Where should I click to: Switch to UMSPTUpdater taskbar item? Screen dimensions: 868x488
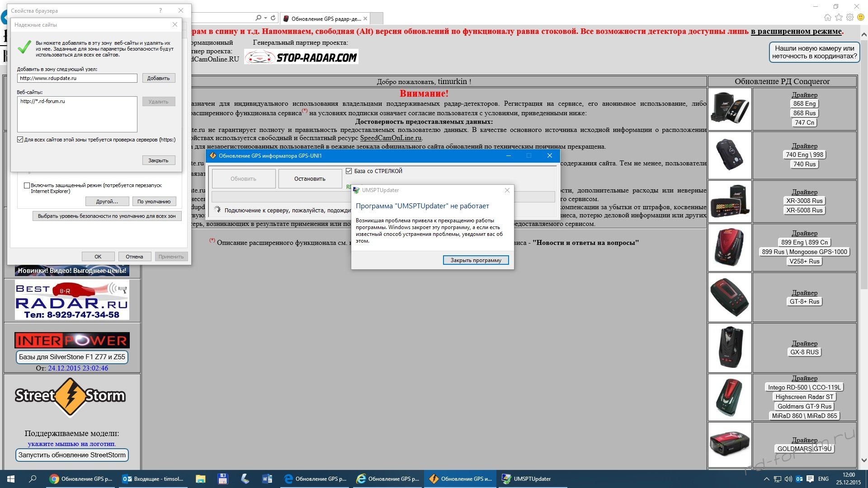(x=533, y=479)
